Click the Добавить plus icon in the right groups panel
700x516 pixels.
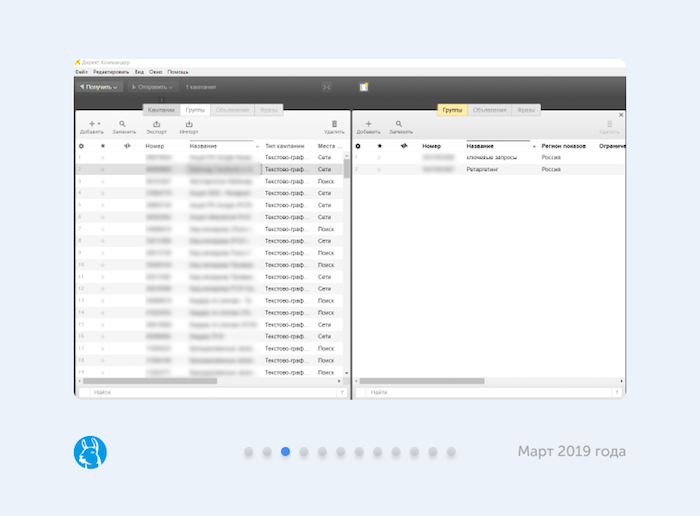(368, 124)
